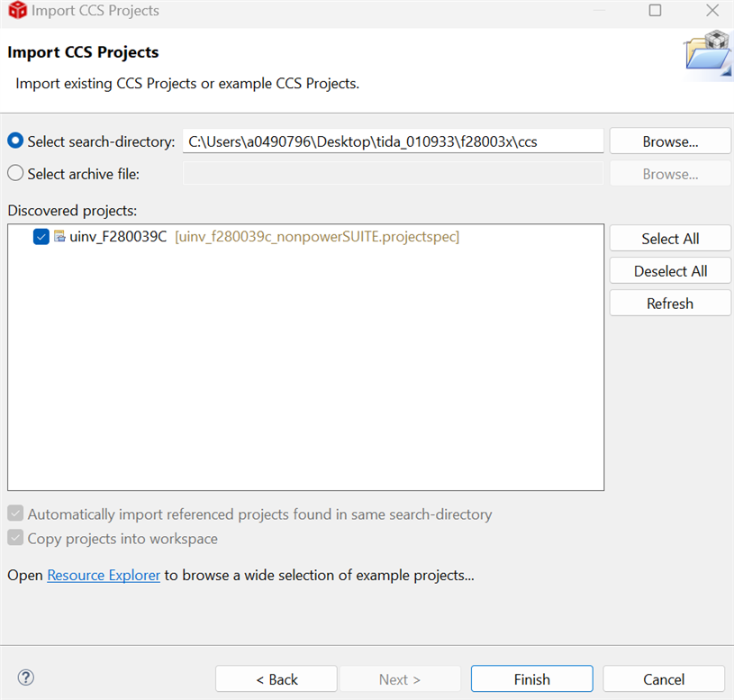Viewport: 734px width, 700px height.
Task: Click the CCS cube icon in title bar
Action: pos(18,10)
